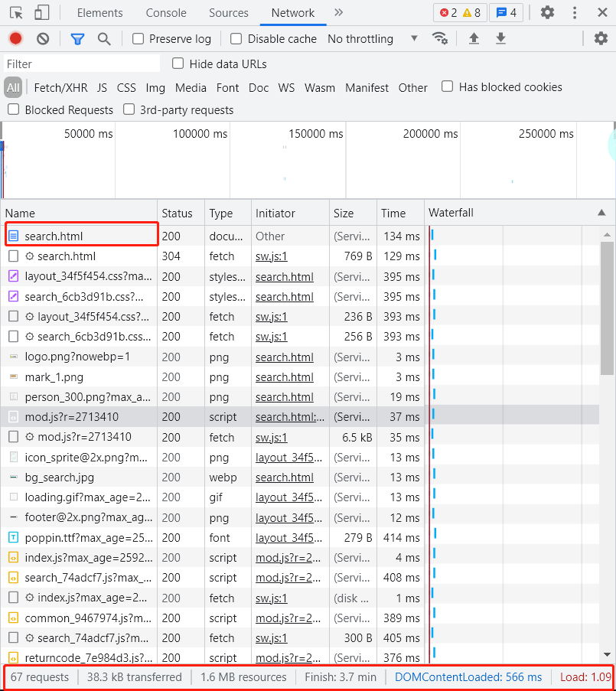
Task: Filter by Fetch/XHR requests
Action: pyautogui.click(x=60, y=88)
